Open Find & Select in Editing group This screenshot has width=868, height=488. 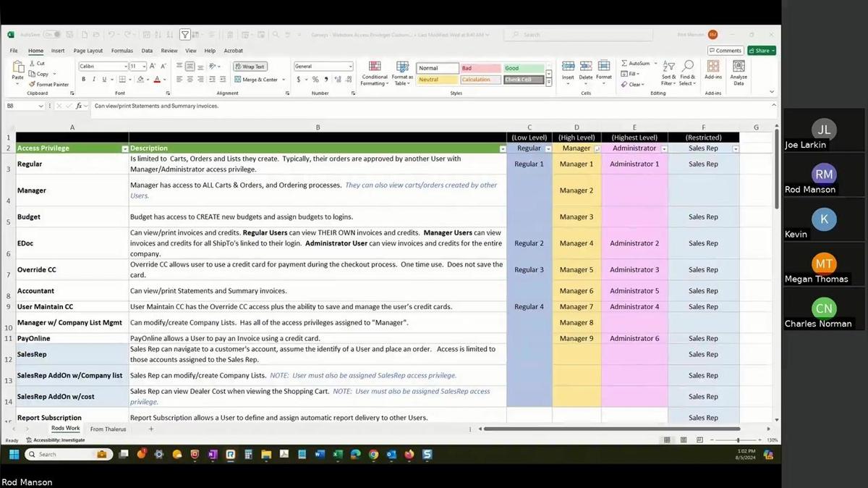[x=687, y=73]
